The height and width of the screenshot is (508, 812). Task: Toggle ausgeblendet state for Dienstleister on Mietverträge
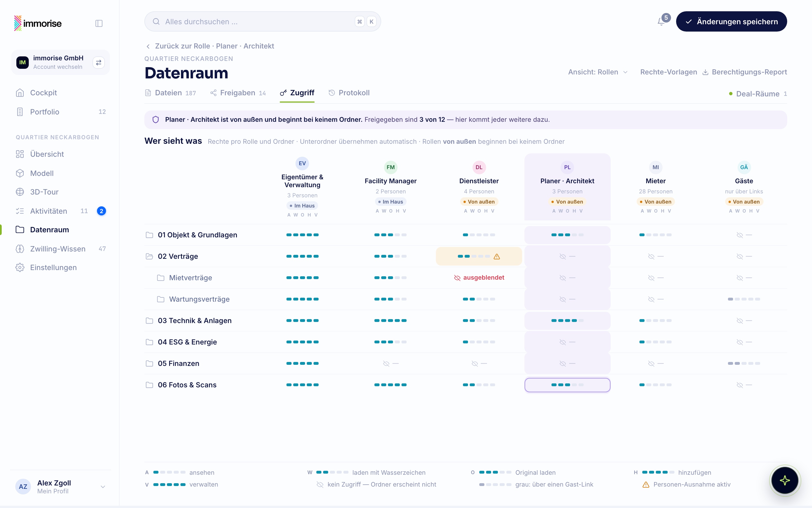(x=479, y=278)
